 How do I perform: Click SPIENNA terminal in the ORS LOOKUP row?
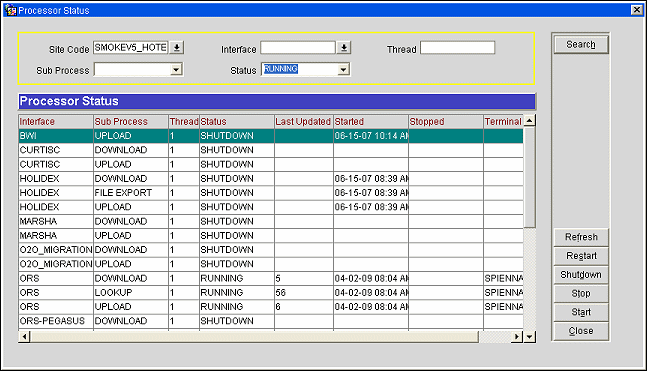[503, 293]
